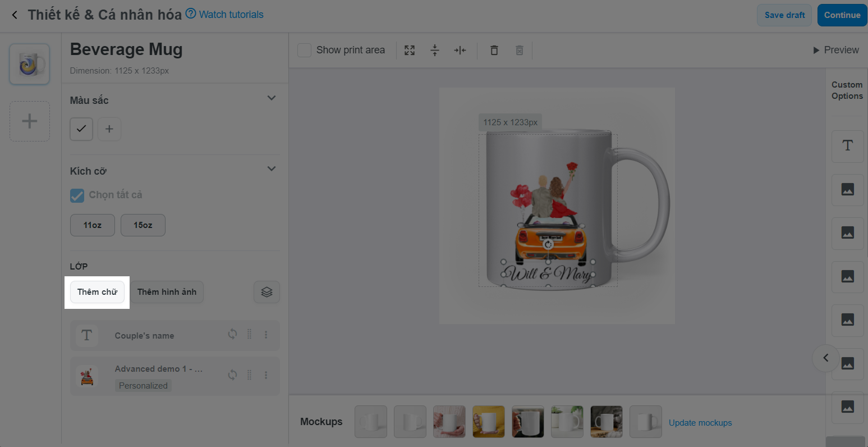This screenshot has width=868, height=447.
Task: Select the yellow background mug mockup
Action: 489,422
